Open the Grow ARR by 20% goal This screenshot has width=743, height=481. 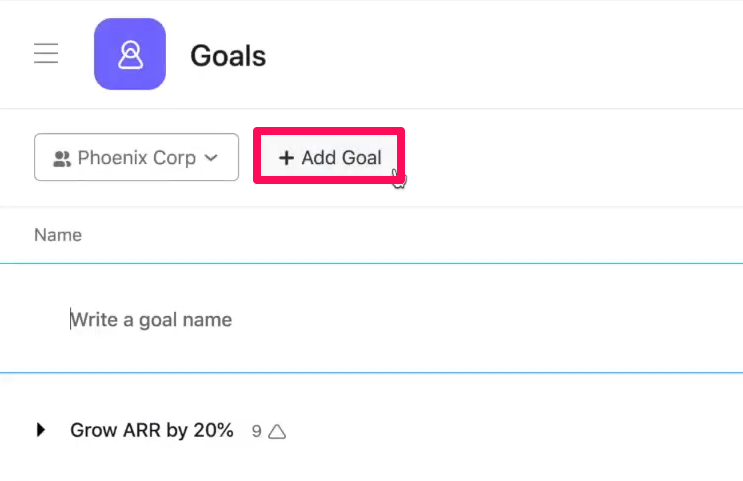pyautogui.click(x=152, y=430)
